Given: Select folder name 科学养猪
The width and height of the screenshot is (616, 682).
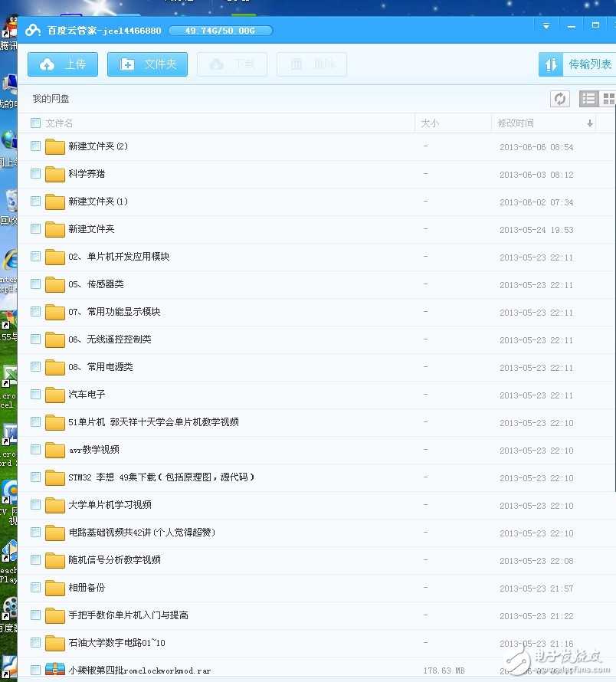Looking at the screenshot, I should point(87,173).
